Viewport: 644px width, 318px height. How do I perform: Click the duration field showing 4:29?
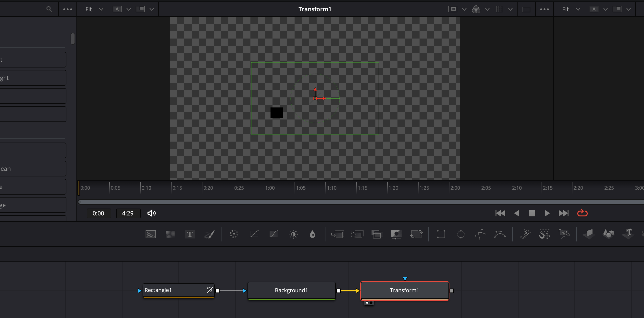pyautogui.click(x=128, y=213)
